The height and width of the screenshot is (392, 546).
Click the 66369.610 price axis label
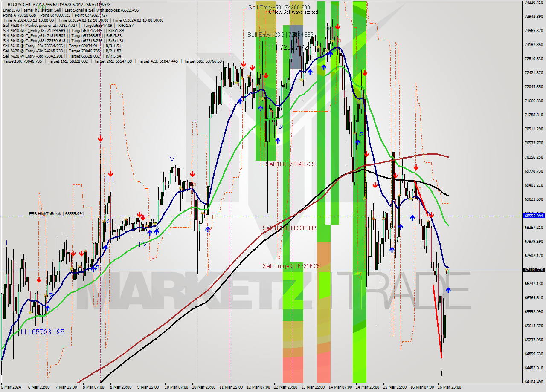click(533, 297)
